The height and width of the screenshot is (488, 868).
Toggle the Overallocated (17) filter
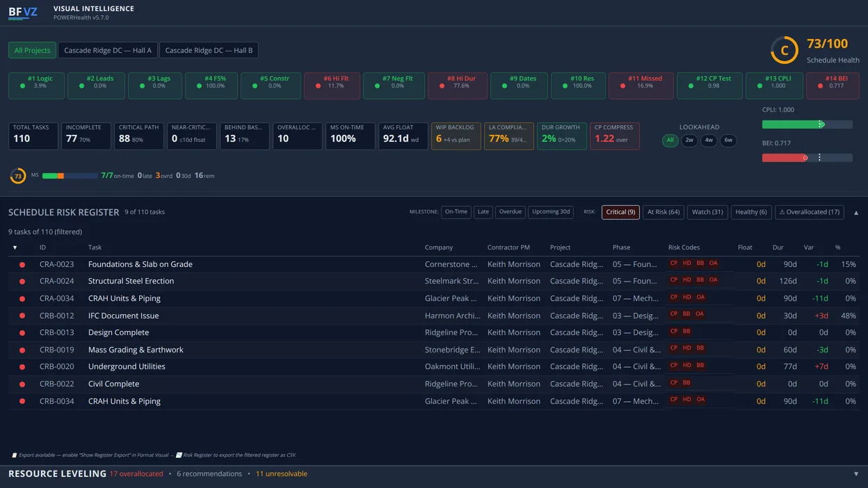[x=810, y=212]
